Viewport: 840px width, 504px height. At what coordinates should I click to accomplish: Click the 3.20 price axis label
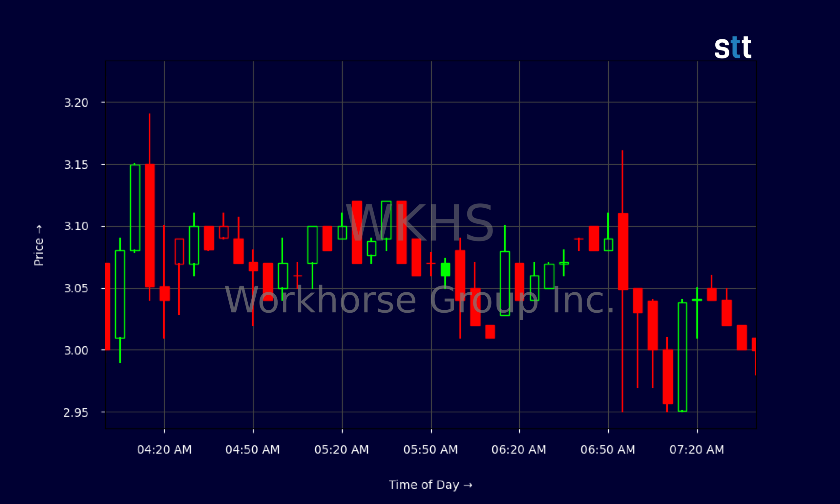coord(76,103)
